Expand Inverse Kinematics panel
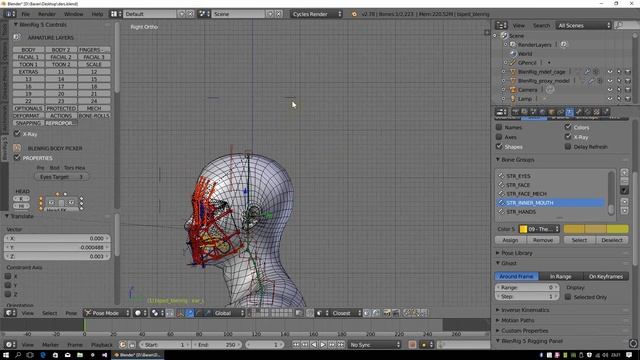 coord(525,310)
